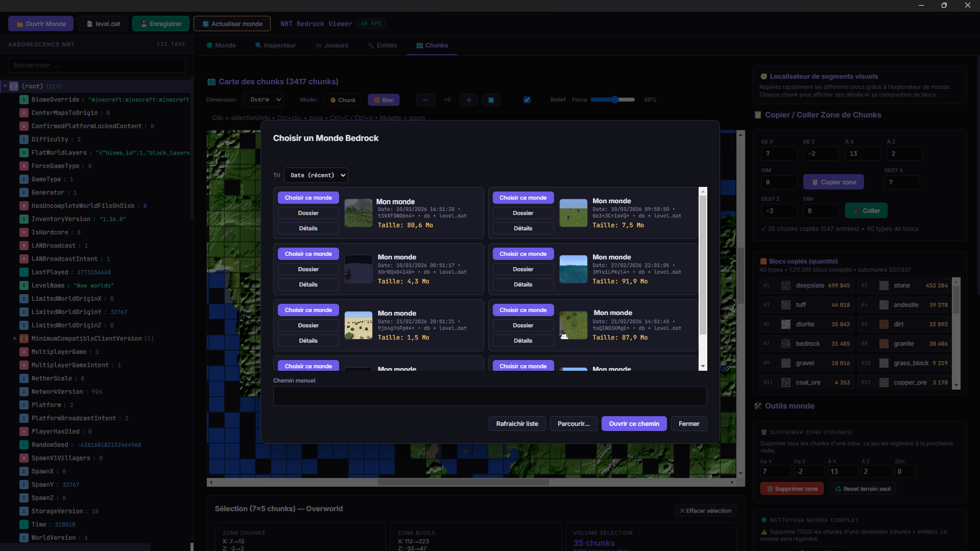Switch to the Entités tab
Image resolution: width=980 pixels, height=551 pixels.
tap(383, 45)
